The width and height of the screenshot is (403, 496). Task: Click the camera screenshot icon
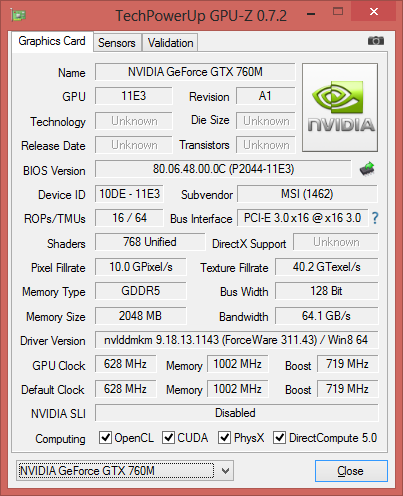[x=376, y=41]
